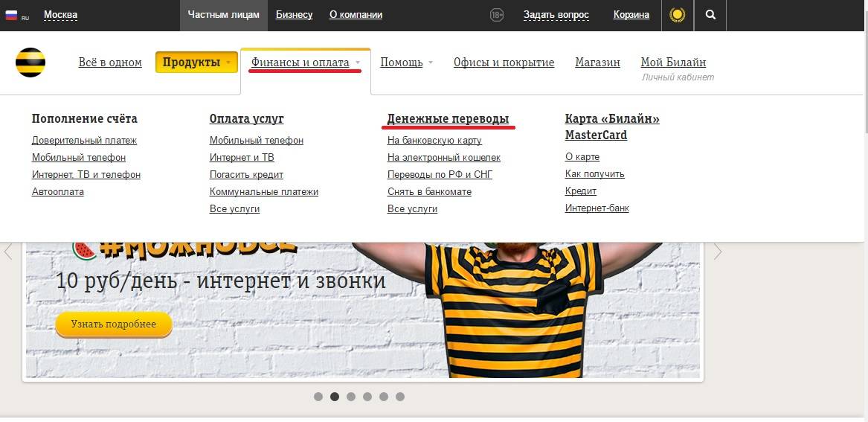
Task: Switch to the Бизнесу tab
Action: [294, 15]
